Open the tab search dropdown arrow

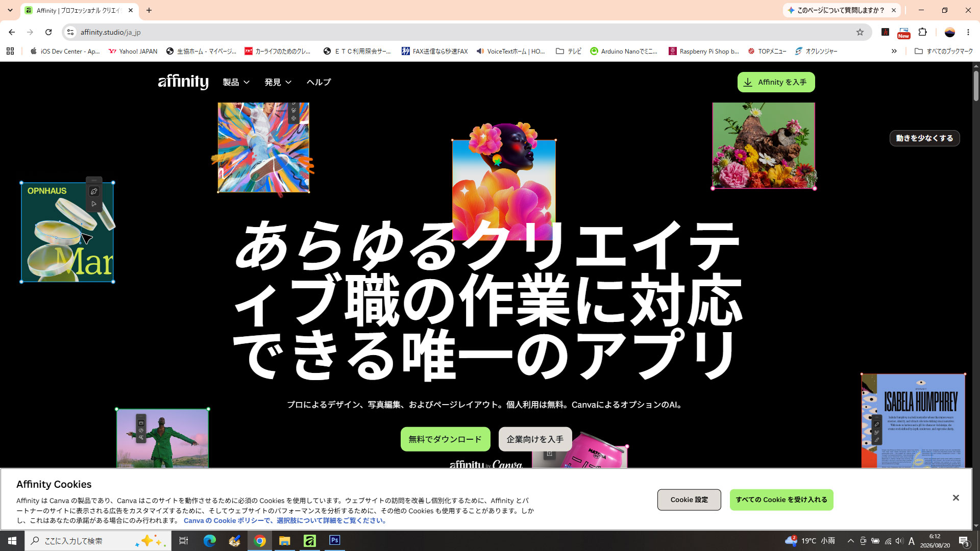pos(10,10)
